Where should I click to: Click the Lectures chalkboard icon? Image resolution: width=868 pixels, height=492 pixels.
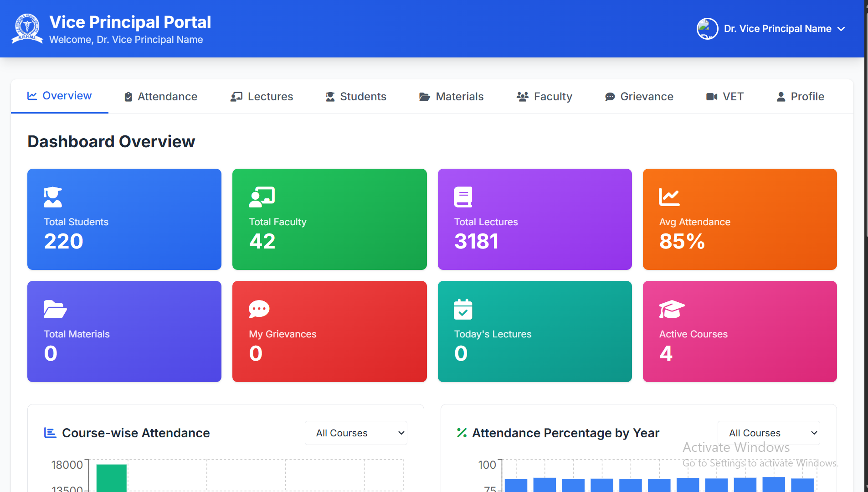coord(236,97)
